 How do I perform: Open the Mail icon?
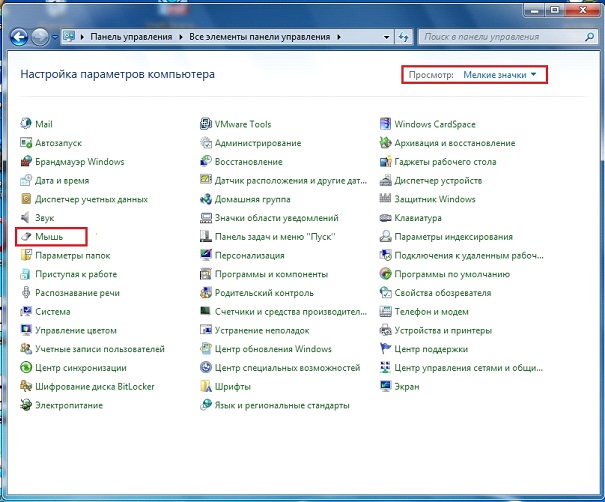pyautogui.click(x=26, y=124)
